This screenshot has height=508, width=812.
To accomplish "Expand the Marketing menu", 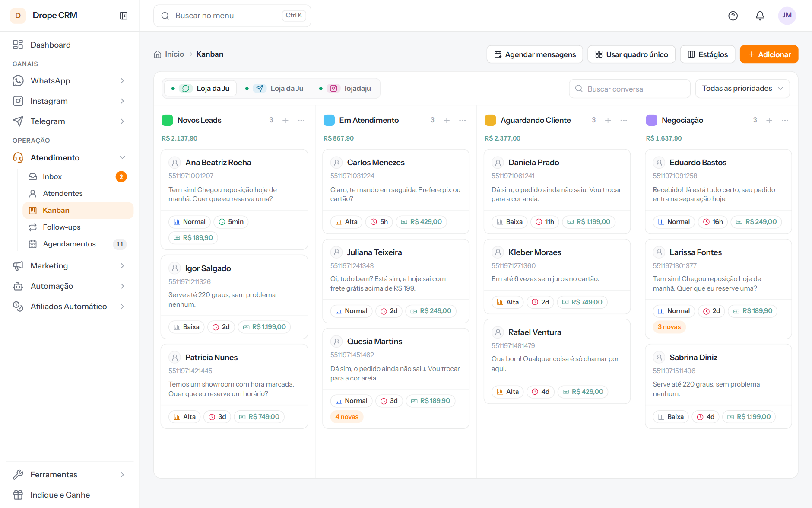I will pos(70,265).
